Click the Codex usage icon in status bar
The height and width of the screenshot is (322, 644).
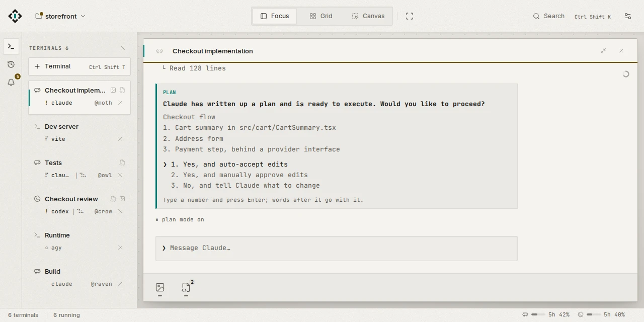click(581, 315)
